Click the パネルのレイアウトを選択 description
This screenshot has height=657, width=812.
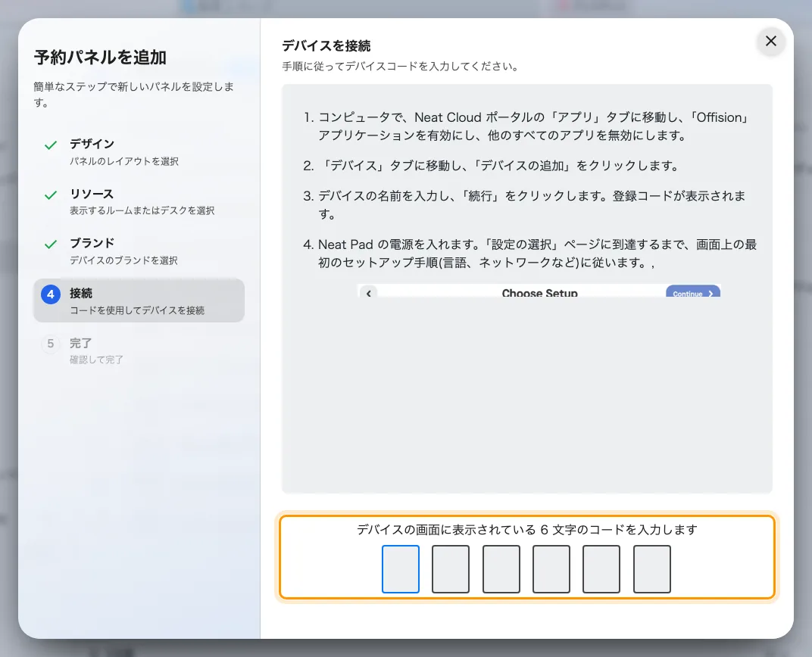[124, 161]
